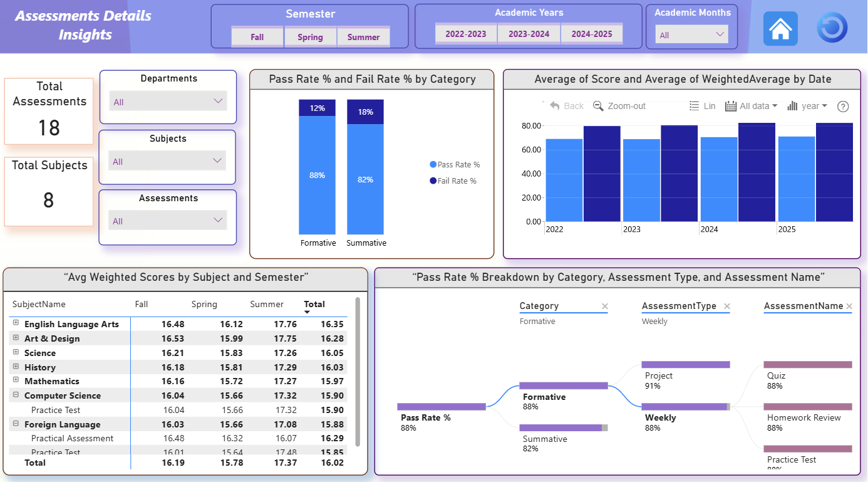This screenshot has width=868, height=482.
Task: Click the blue reset filters icon
Action: [x=832, y=28]
